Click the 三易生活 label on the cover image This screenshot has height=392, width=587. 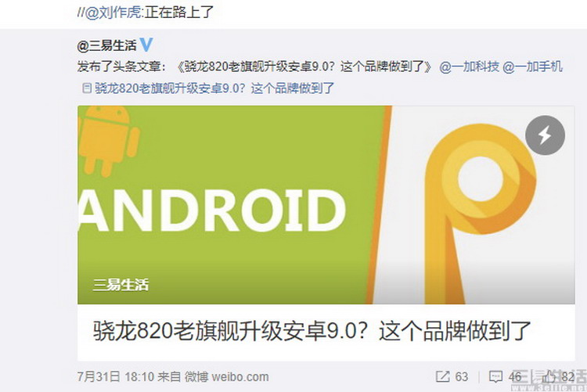point(121,285)
